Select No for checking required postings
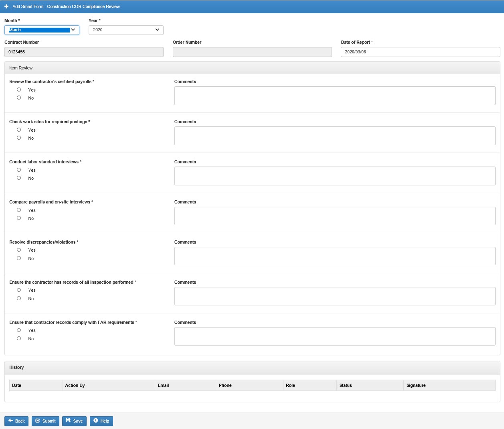Viewport: 504px width, 429px height. (x=19, y=138)
